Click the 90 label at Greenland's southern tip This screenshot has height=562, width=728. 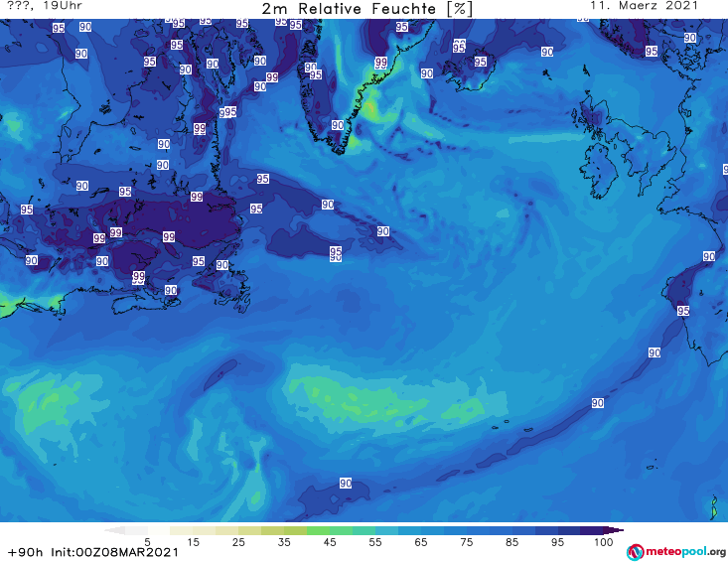coord(338,125)
